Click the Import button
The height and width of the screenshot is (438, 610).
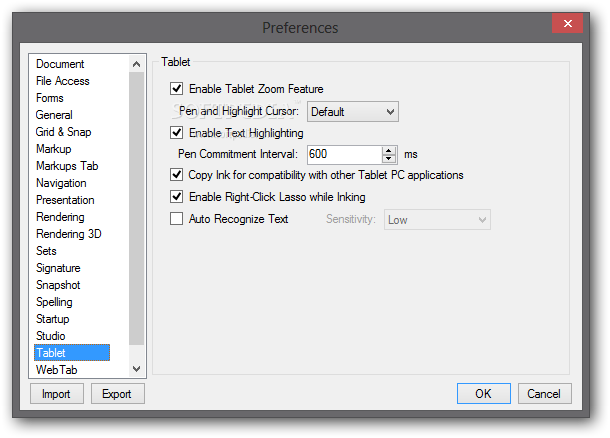pos(56,394)
